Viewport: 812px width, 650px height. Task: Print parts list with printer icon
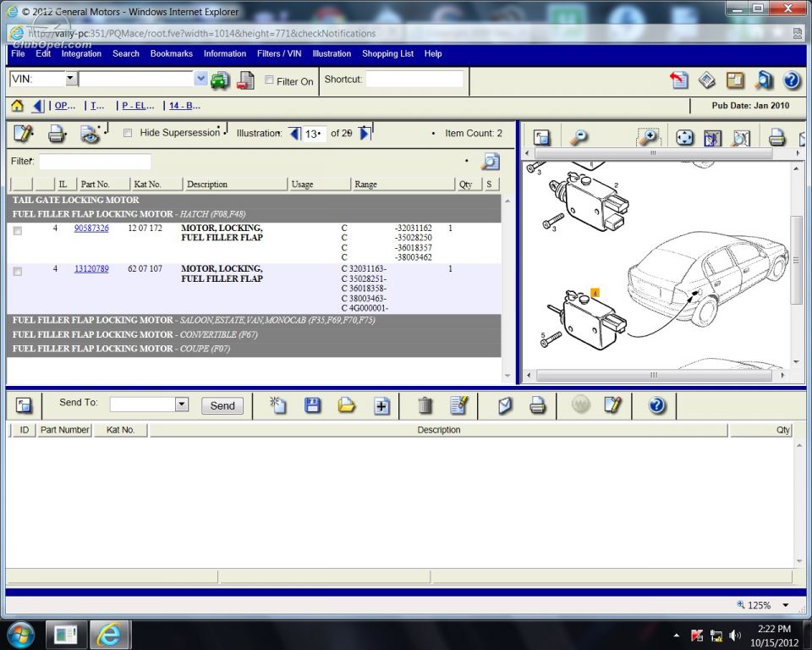(x=57, y=135)
